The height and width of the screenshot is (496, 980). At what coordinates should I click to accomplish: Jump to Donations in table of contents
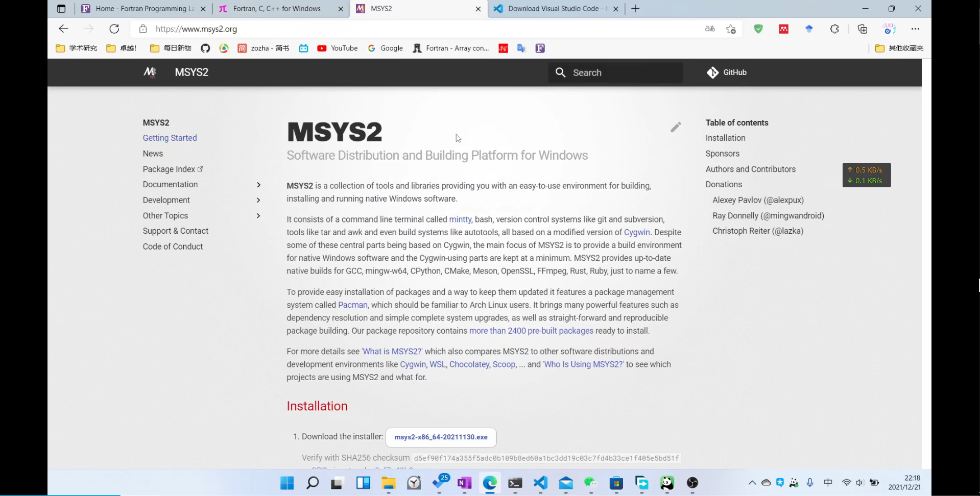click(724, 185)
